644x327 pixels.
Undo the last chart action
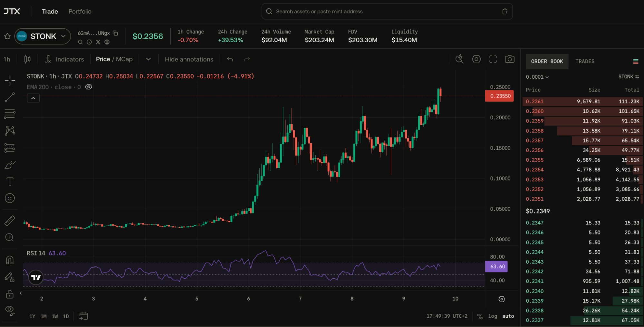[230, 59]
